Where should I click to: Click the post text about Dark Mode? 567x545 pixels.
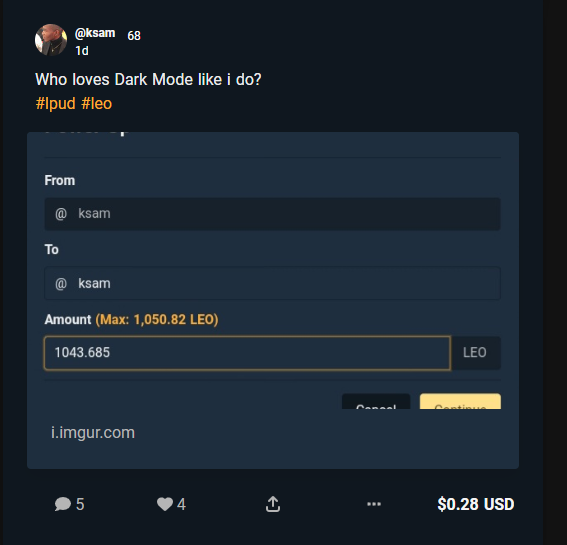pos(148,79)
